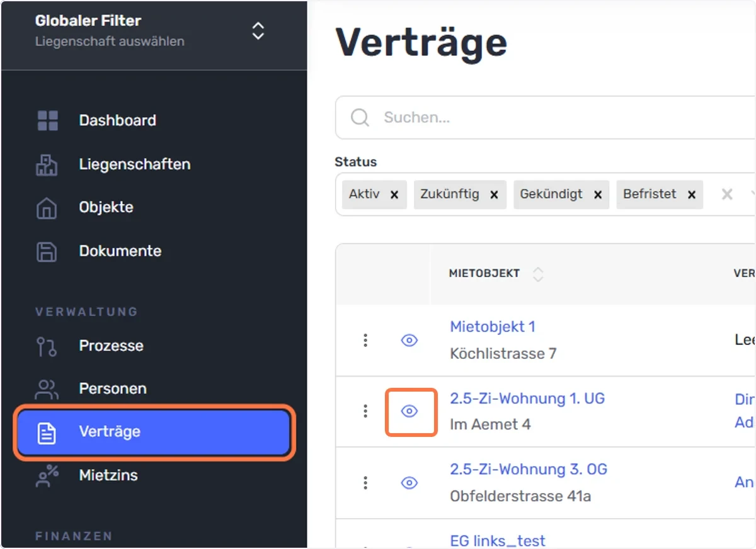Click the Liegenschaften buildings icon
The width and height of the screenshot is (756, 549).
47,165
